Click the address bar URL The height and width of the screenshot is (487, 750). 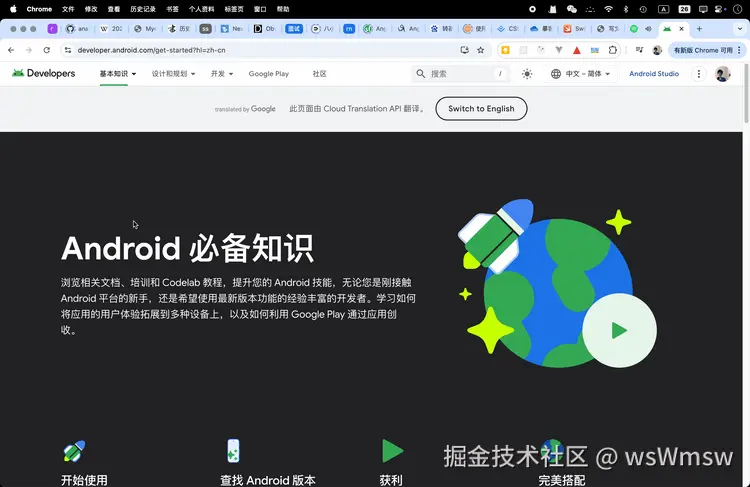[x=151, y=50]
